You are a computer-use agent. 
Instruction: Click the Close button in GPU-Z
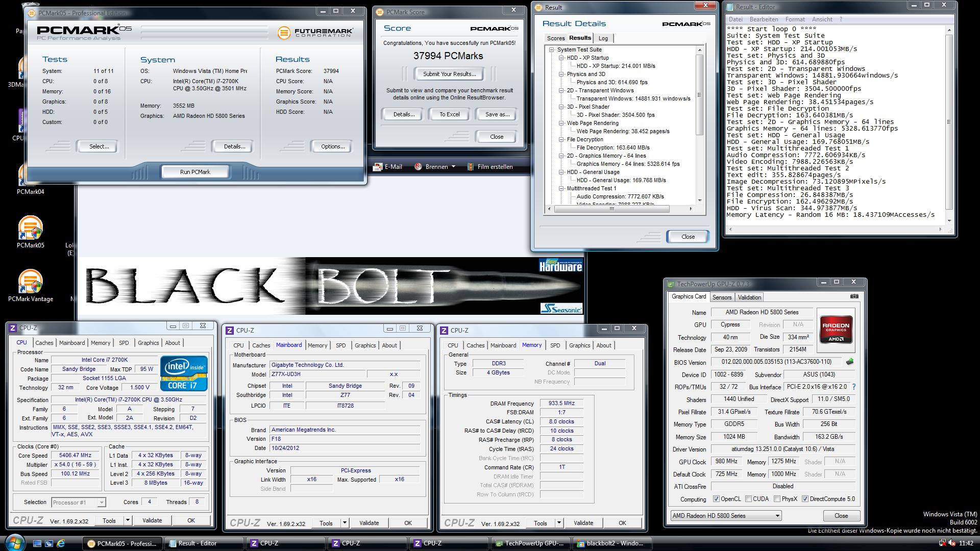[841, 516]
